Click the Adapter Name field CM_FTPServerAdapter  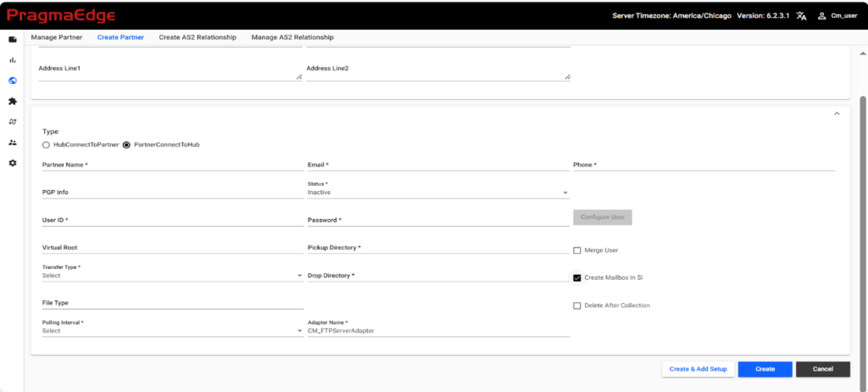click(438, 328)
